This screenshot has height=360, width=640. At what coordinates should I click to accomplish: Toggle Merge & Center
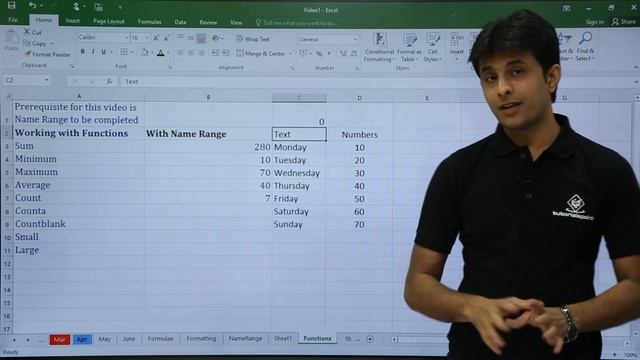point(260,53)
